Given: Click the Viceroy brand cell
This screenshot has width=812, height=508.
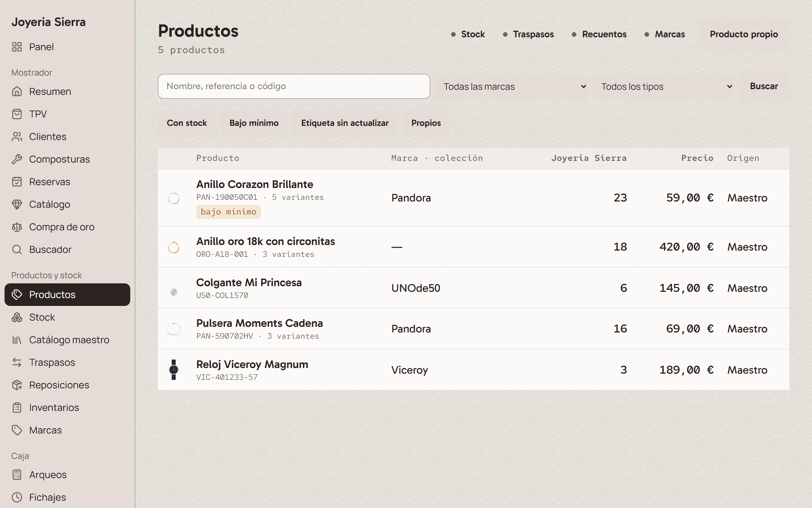Looking at the screenshot, I should pyautogui.click(x=410, y=370).
